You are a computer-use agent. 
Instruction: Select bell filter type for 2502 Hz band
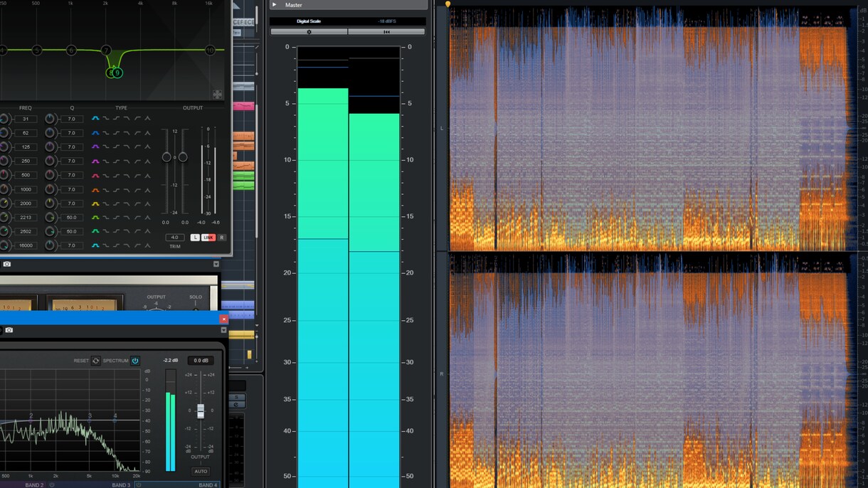coord(95,231)
